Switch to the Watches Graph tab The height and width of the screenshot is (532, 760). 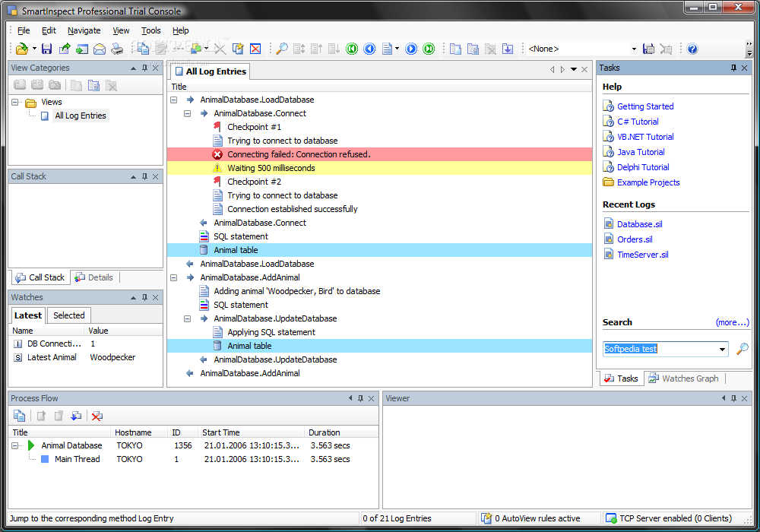click(x=684, y=378)
